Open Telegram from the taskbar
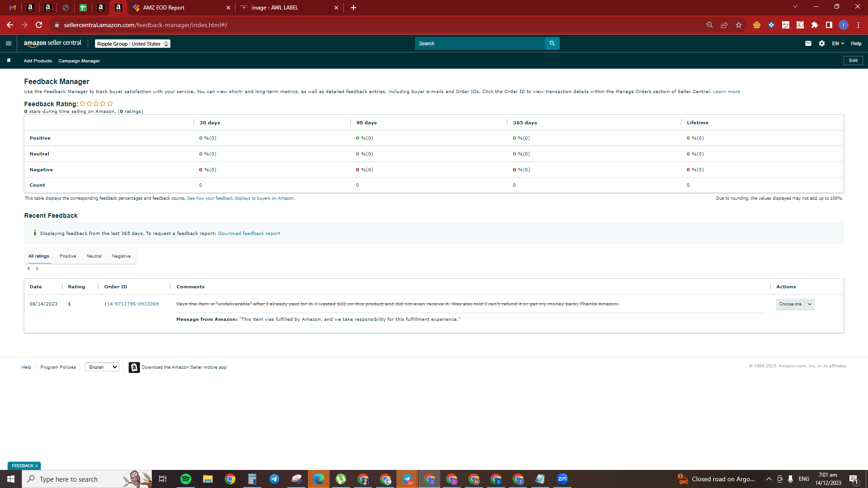 [274, 479]
